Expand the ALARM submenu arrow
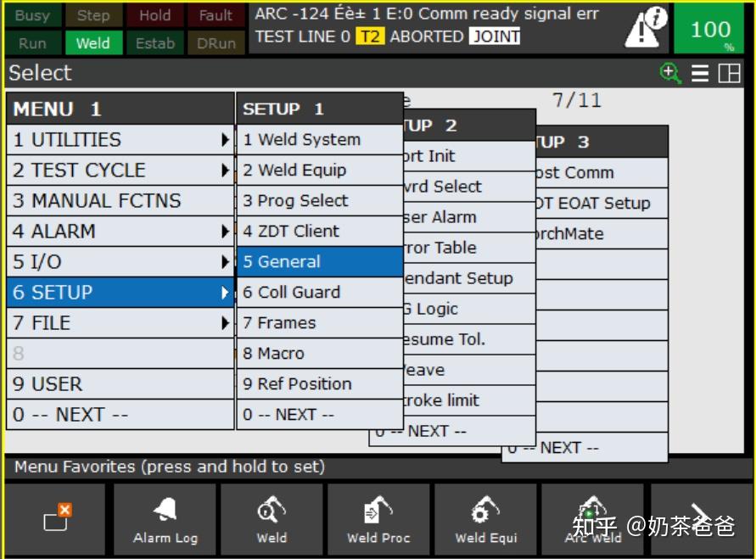 [225, 232]
